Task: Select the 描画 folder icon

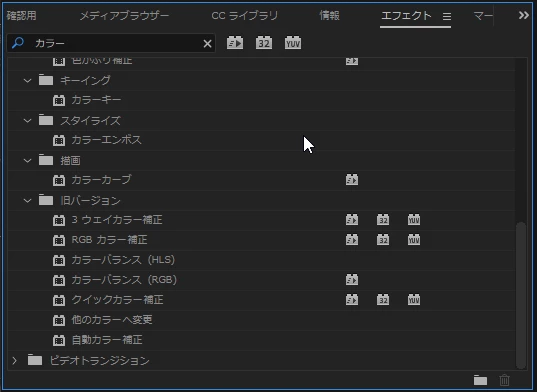Action: point(46,160)
